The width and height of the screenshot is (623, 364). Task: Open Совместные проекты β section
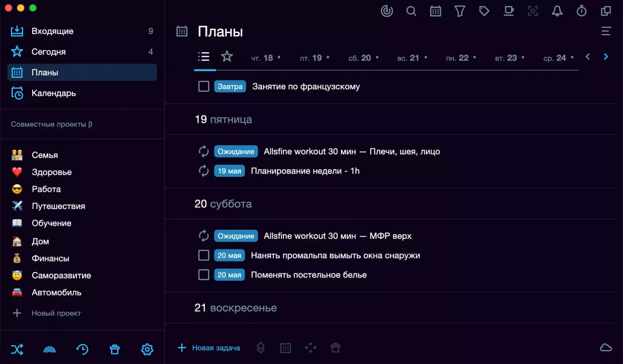(x=52, y=124)
